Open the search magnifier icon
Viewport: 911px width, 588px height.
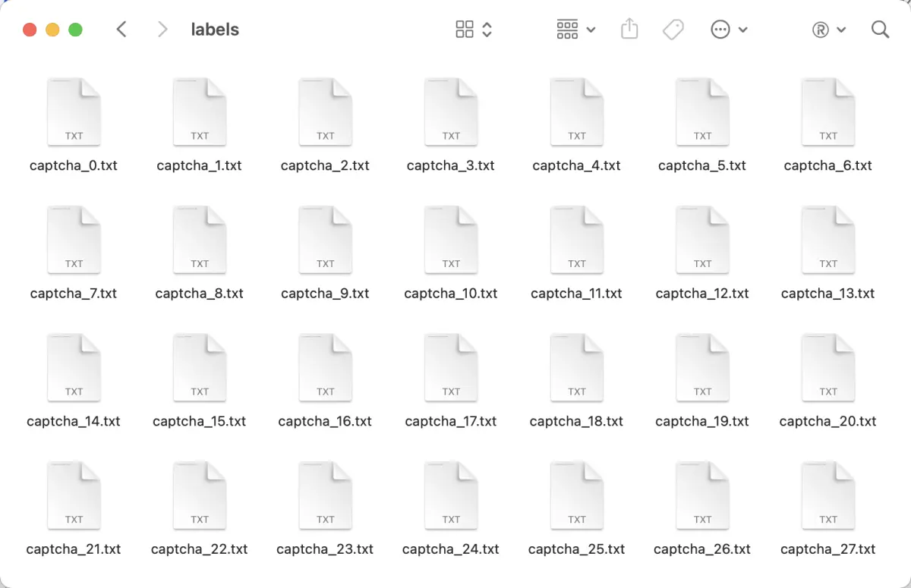coord(880,30)
